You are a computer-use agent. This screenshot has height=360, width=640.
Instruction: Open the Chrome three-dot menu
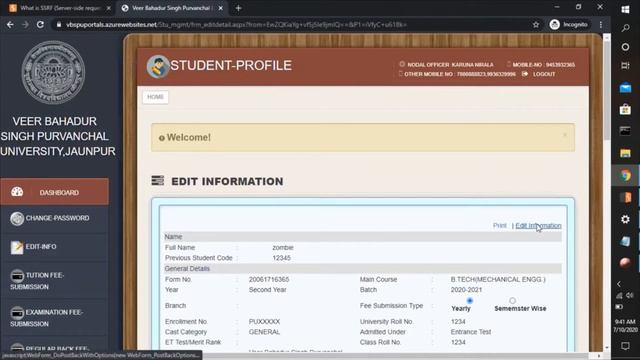(x=601, y=24)
